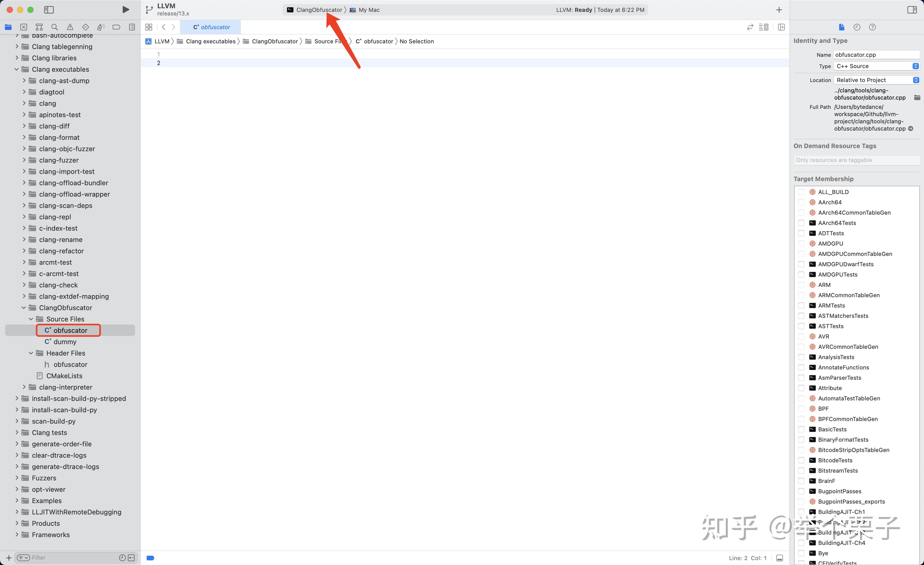Toggle the right inspector panel
Viewport: 924px width, 565px height.
pyautogui.click(x=912, y=10)
